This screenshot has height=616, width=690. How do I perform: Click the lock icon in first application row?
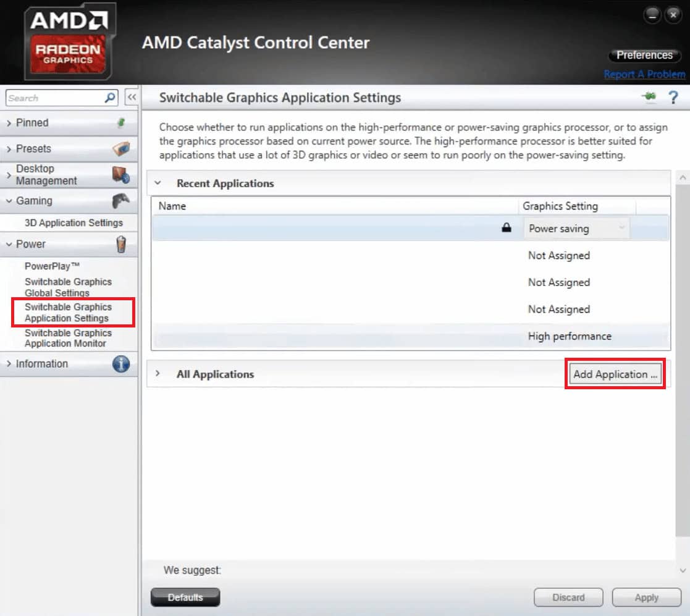click(507, 227)
